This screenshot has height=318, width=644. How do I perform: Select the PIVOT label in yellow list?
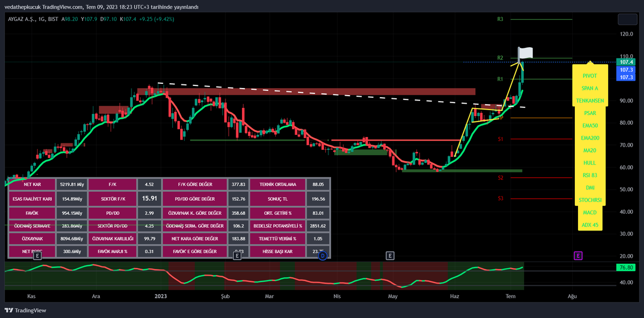point(590,76)
